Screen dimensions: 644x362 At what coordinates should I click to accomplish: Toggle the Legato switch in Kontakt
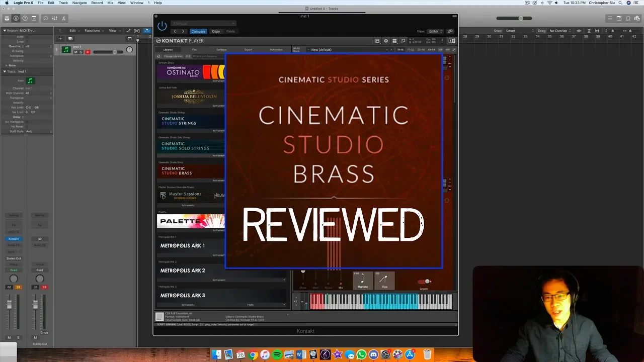click(424, 282)
